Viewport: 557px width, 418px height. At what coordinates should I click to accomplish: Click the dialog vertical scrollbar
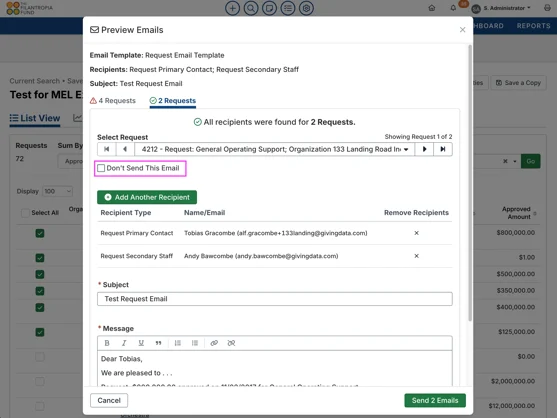click(470, 183)
